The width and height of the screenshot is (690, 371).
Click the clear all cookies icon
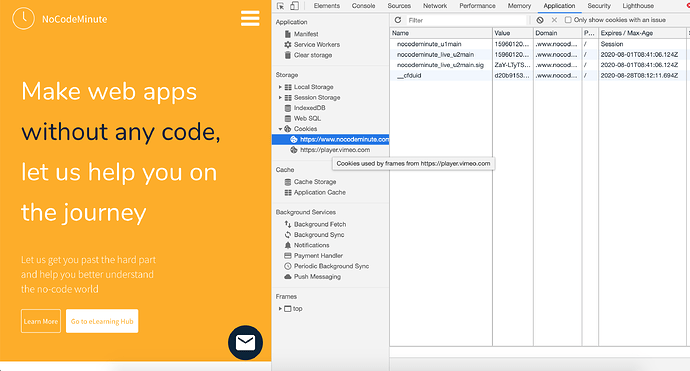[x=540, y=20]
